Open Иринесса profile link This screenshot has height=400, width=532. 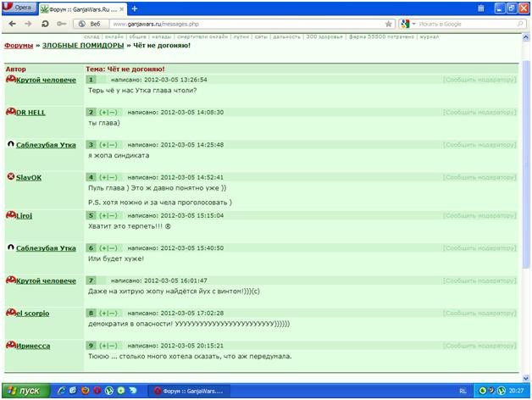click(x=33, y=346)
